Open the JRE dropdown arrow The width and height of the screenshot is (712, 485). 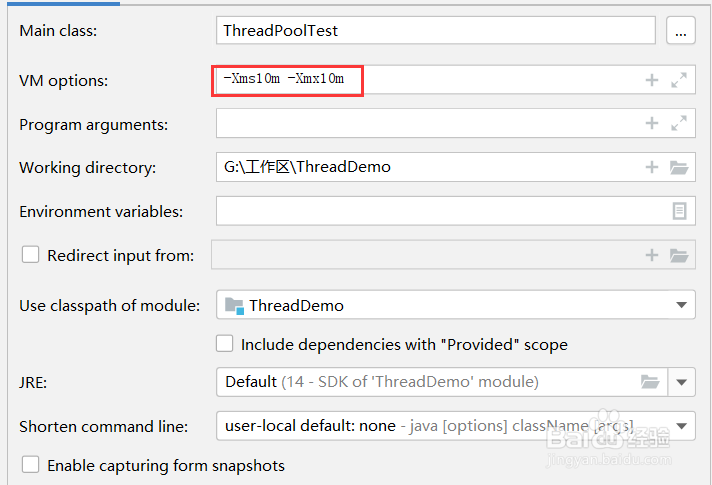682,381
